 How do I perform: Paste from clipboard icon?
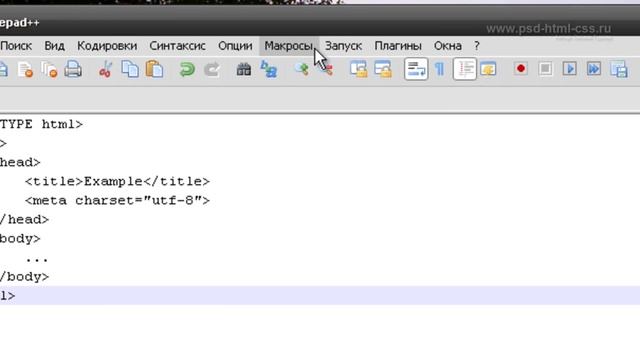pos(154,69)
